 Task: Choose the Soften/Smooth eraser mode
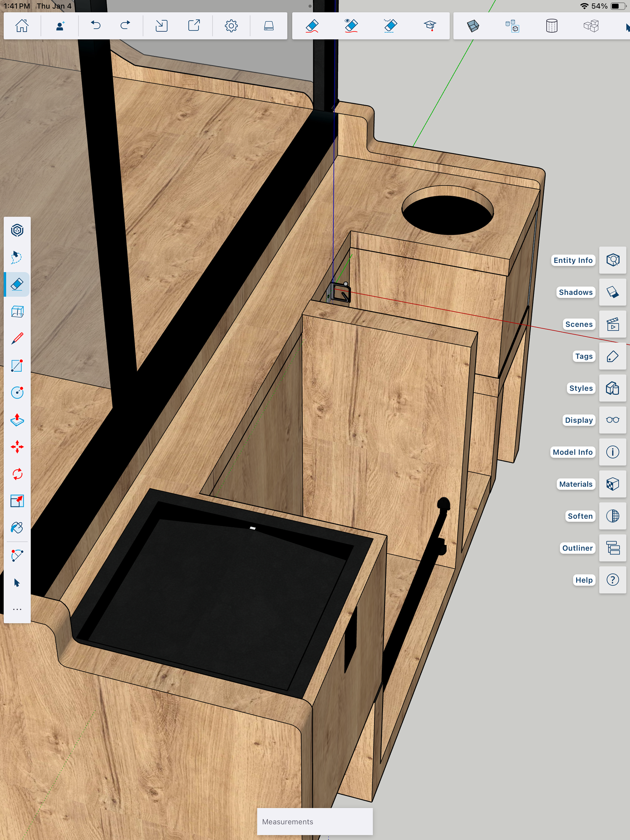[x=390, y=26]
